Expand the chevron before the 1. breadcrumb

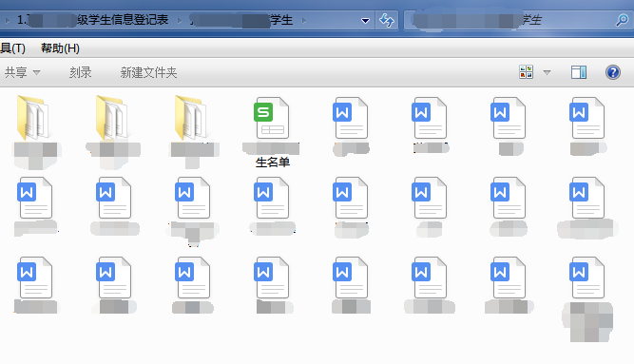(8, 20)
